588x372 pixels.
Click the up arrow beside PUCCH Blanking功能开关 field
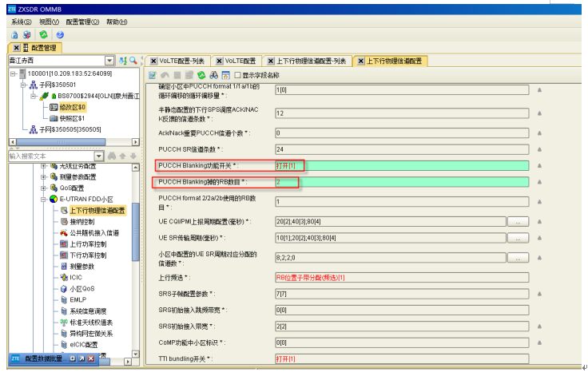(x=539, y=165)
